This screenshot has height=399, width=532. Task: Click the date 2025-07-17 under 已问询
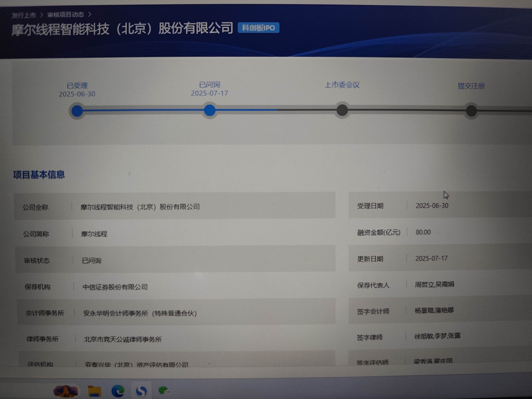[x=210, y=93]
